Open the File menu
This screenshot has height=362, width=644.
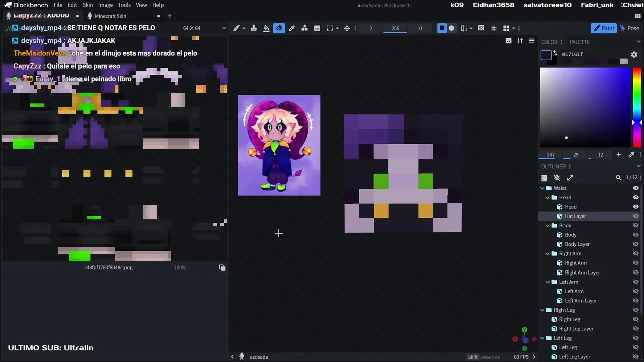(x=58, y=5)
